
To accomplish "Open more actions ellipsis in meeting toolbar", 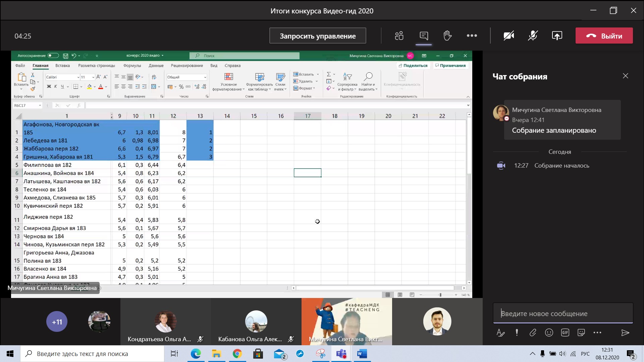I will tap(472, 36).
